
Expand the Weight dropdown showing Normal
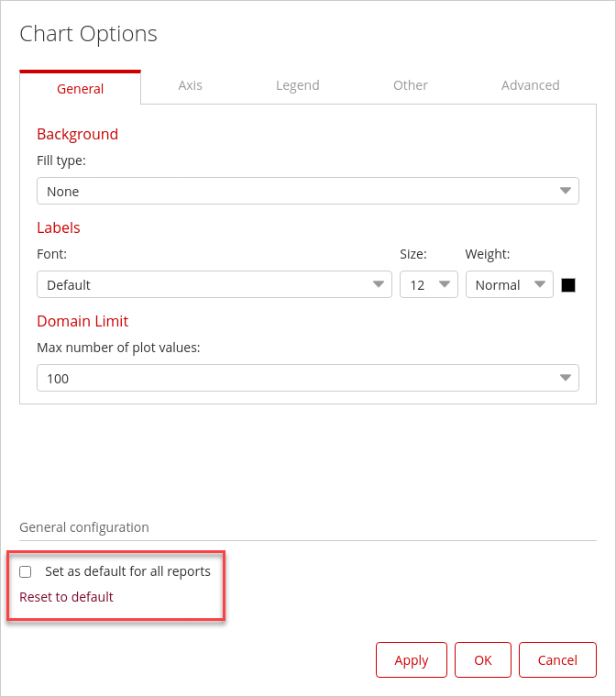[x=509, y=284]
